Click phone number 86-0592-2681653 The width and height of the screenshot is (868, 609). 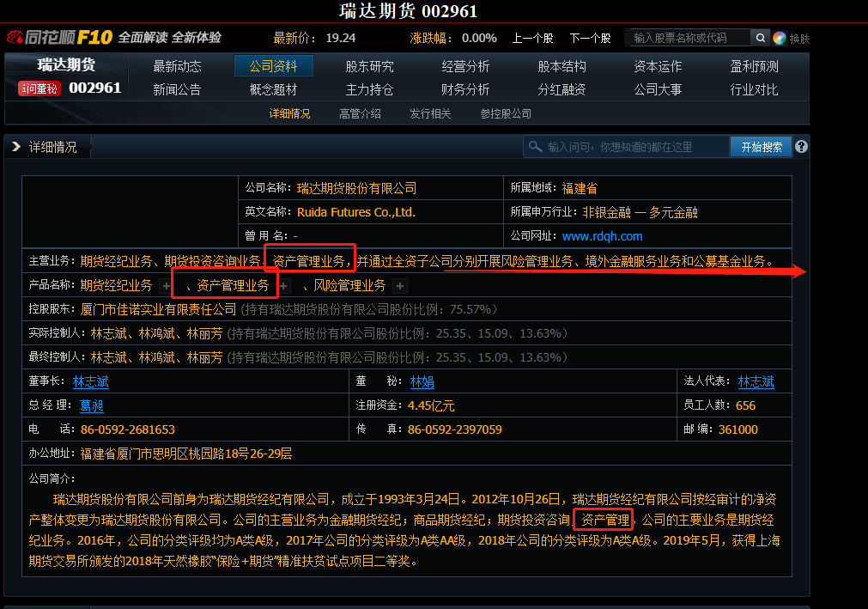click(x=128, y=429)
